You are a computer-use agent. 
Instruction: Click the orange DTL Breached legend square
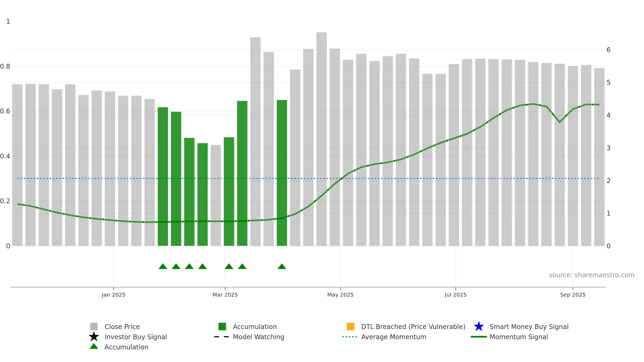pos(350,326)
